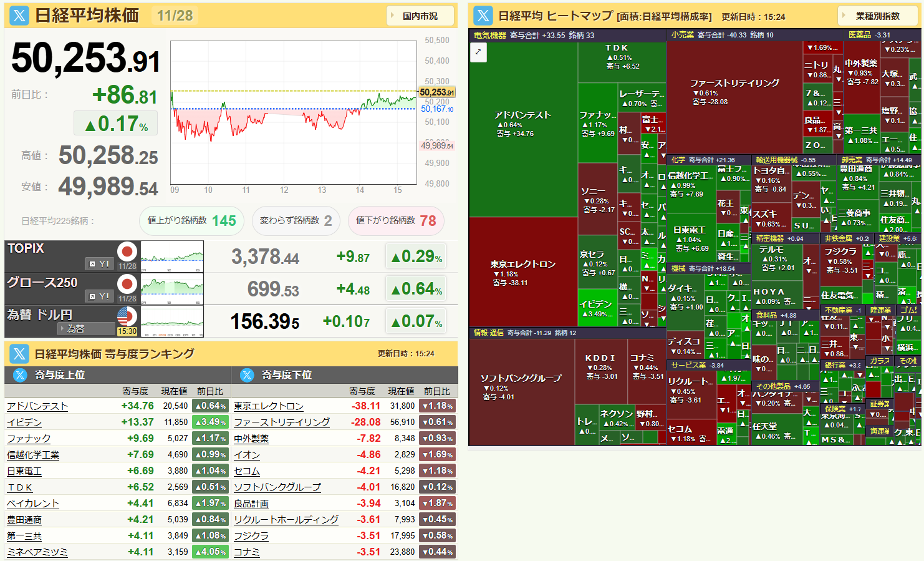Expand the 国内市況 button

pyautogui.click(x=420, y=16)
